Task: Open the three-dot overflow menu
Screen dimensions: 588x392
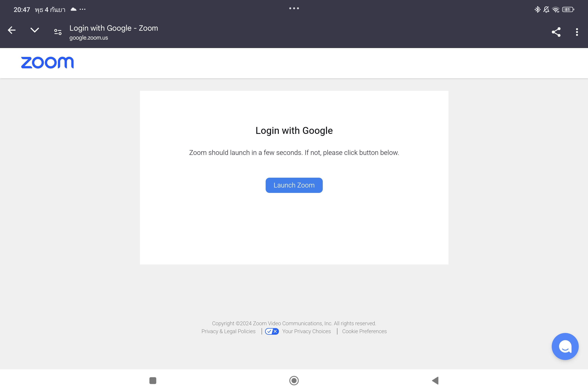Action: [x=577, y=32]
